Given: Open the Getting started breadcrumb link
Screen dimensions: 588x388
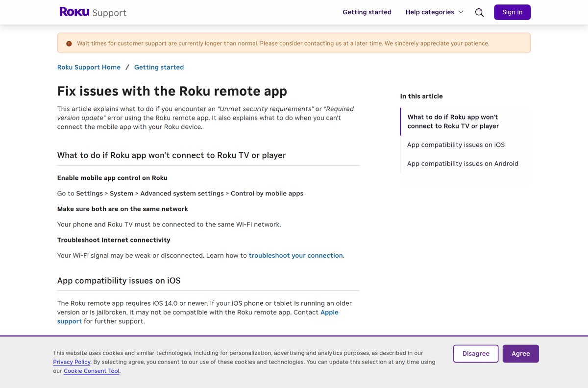Looking at the screenshot, I should pyautogui.click(x=159, y=67).
